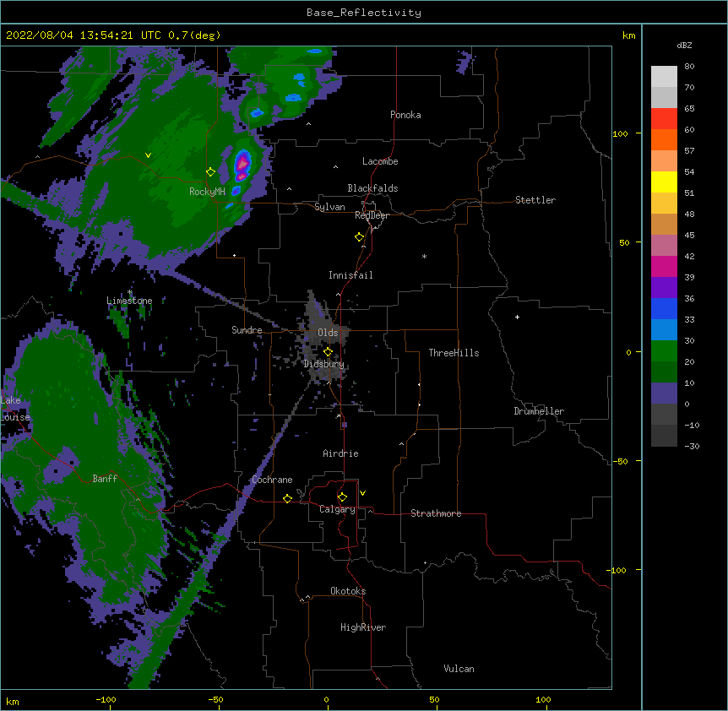
Task: Click the Airdrie city label
Action: click(340, 453)
